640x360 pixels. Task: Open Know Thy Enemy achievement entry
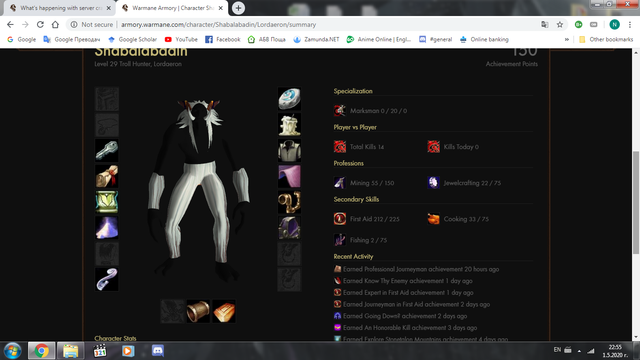(x=403, y=281)
